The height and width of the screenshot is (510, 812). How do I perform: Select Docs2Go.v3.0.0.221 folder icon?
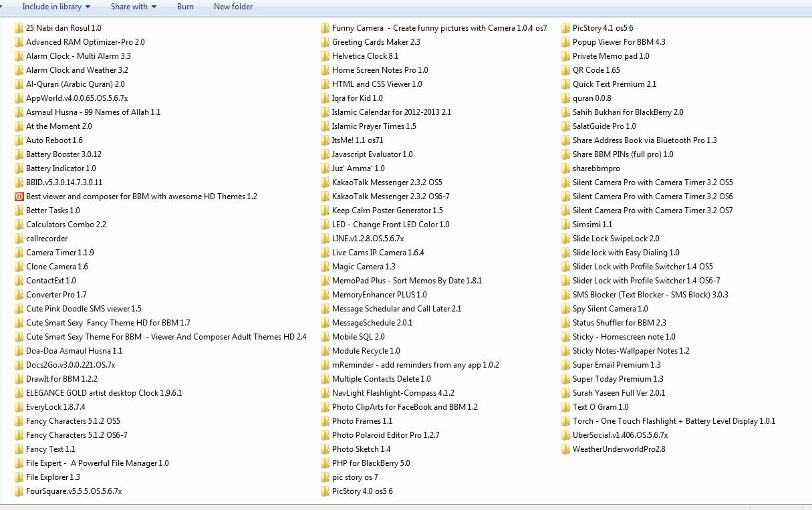19,365
